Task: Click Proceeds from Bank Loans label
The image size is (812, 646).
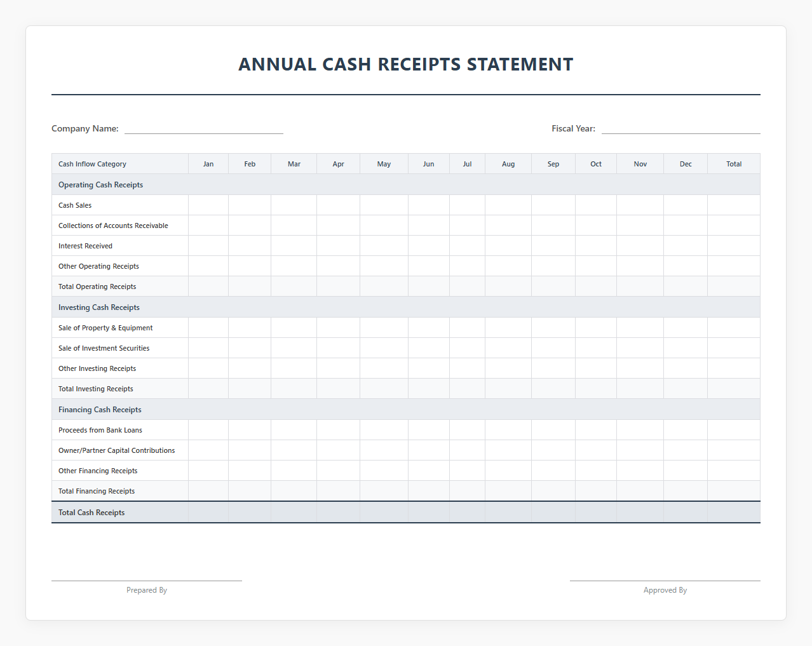Action: click(100, 430)
